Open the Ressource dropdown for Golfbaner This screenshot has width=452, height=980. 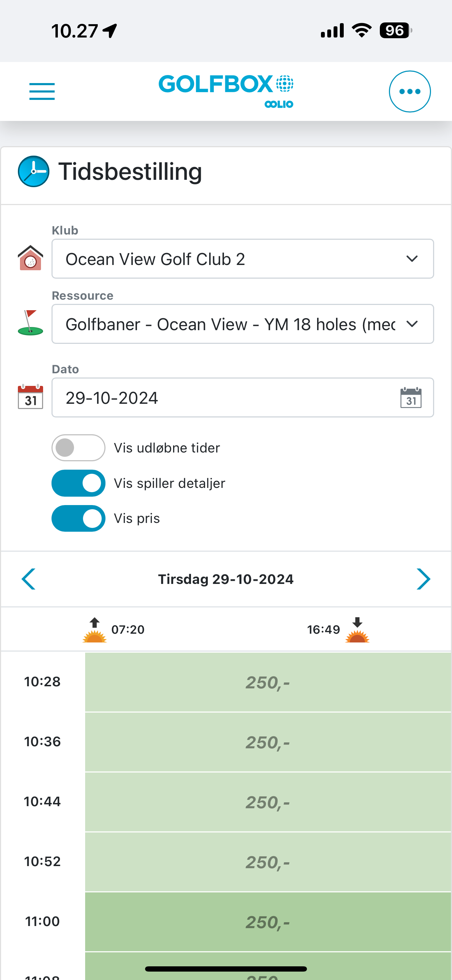pyautogui.click(x=243, y=324)
